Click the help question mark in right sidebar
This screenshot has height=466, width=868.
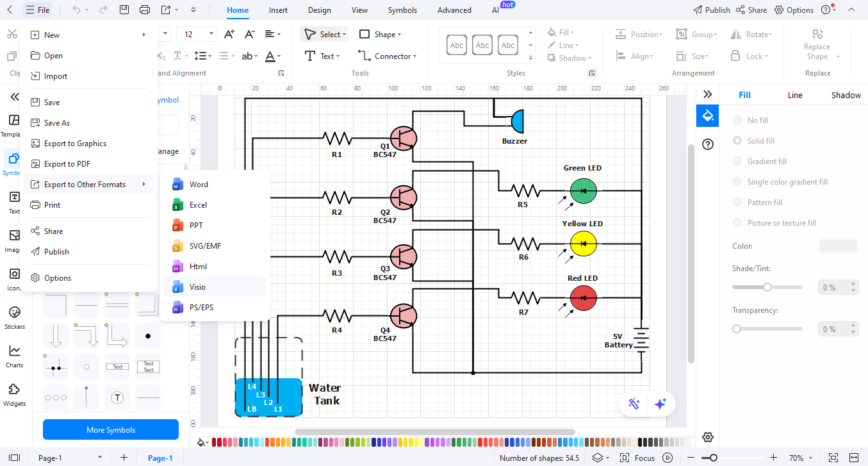[x=708, y=144]
